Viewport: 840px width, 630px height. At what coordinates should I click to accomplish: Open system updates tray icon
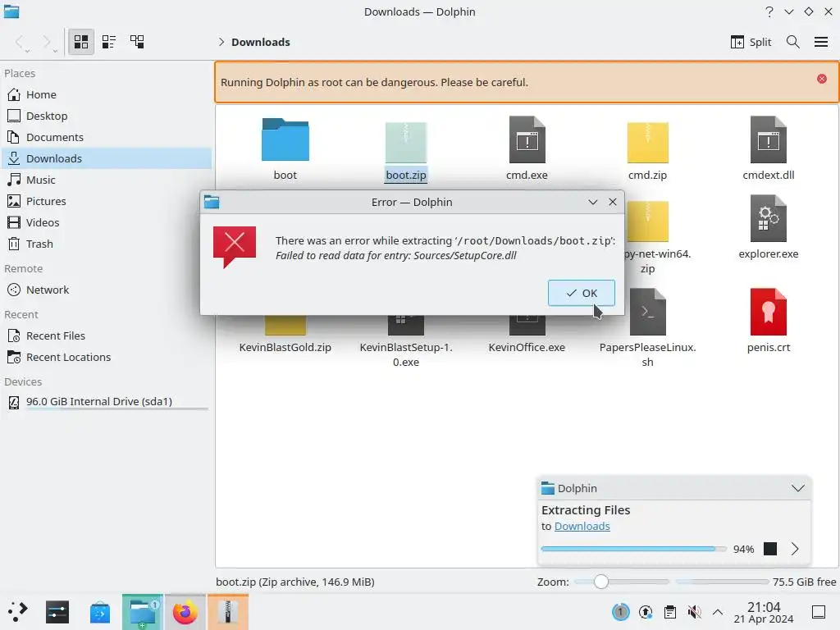[646, 612]
